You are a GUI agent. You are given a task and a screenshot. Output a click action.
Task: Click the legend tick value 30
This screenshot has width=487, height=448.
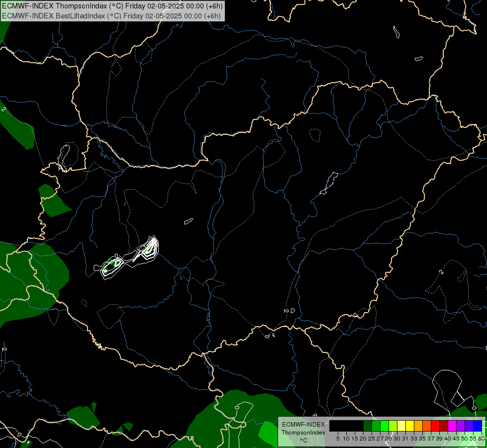click(x=397, y=439)
